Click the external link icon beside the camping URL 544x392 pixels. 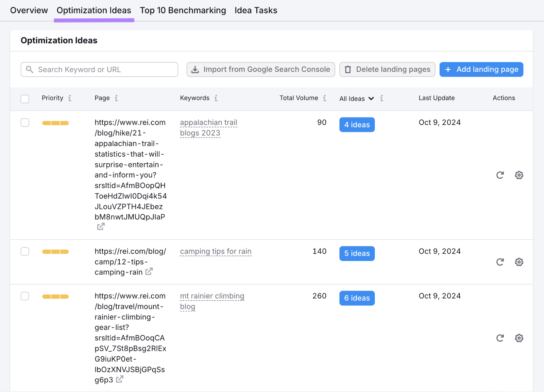[149, 271]
